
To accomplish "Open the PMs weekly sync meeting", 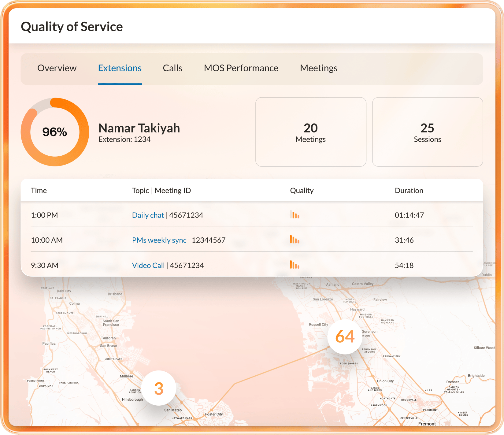I will click(x=159, y=240).
